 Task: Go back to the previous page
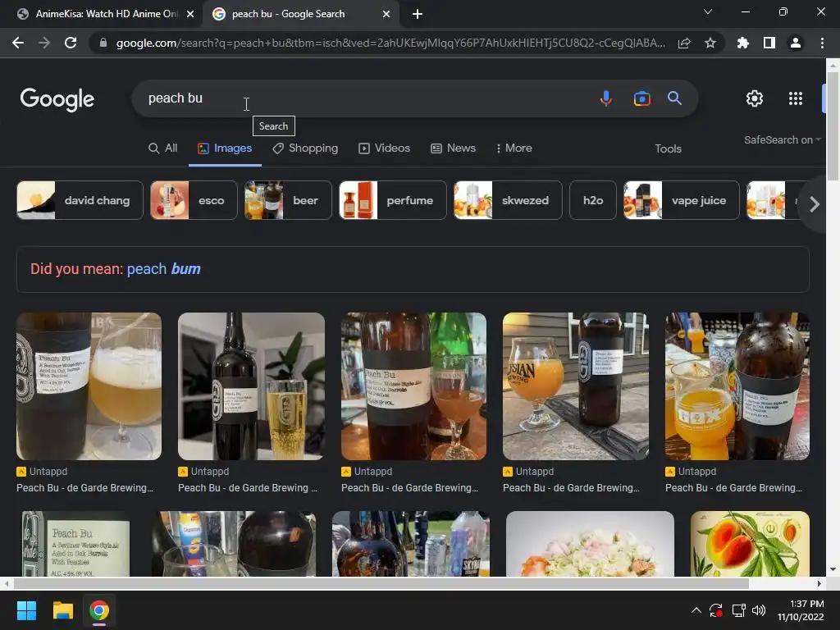pyautogui.click(x=18, y=43)
